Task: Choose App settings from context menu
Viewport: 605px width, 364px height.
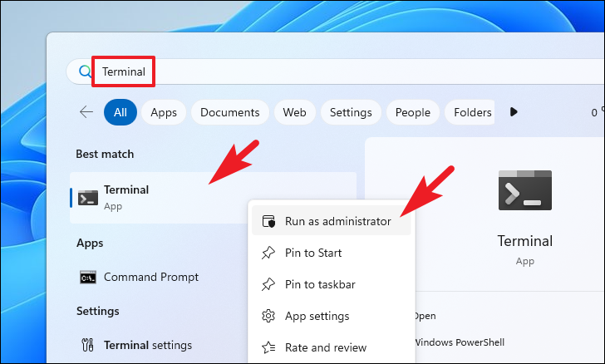Action: pos(331,316)
